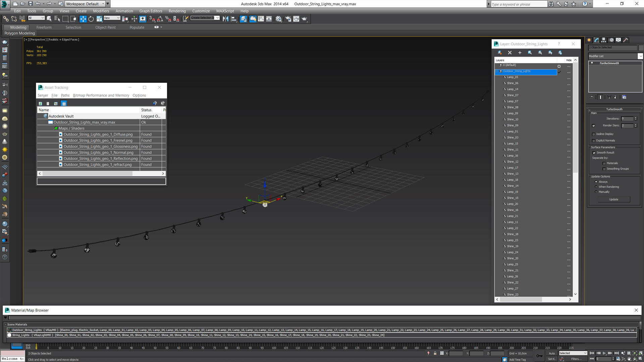Image resolution: width=644 pixels, height=362 pixels.
Task: Open the Motion command panel tab
Action: point(611,40)
